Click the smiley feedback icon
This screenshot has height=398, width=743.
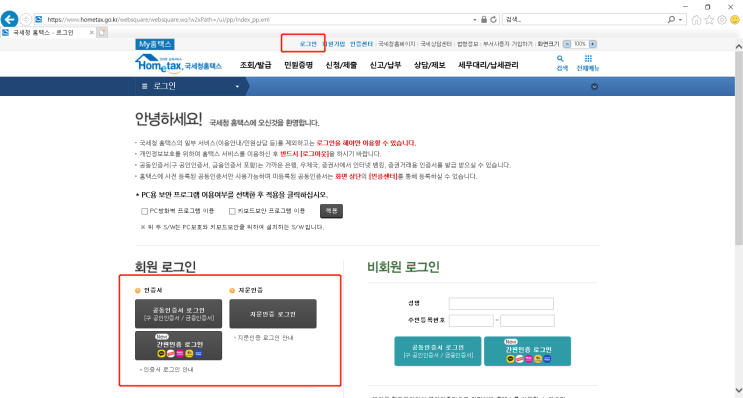pyautogui.click(x=735, y=19)
